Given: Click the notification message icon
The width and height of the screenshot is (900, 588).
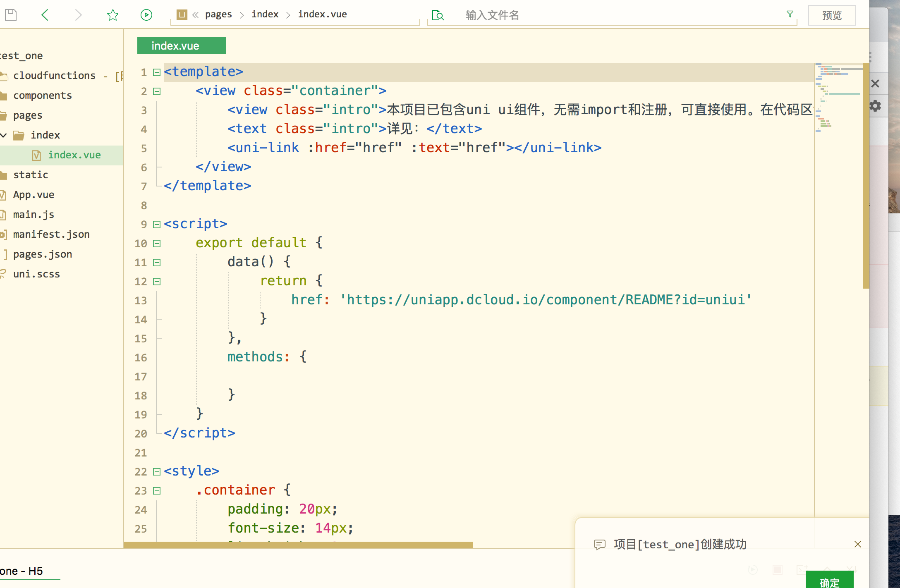Looking at the screenshot, I should (599, 544).
